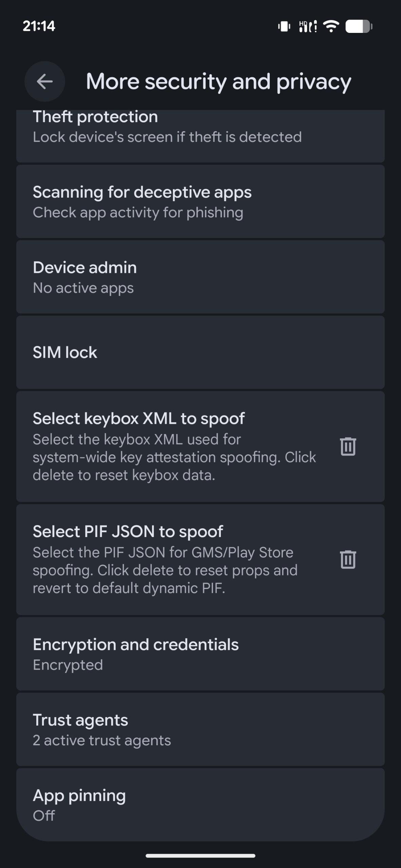
Task: Open Trust agents settings
Action: pos(200,729)
